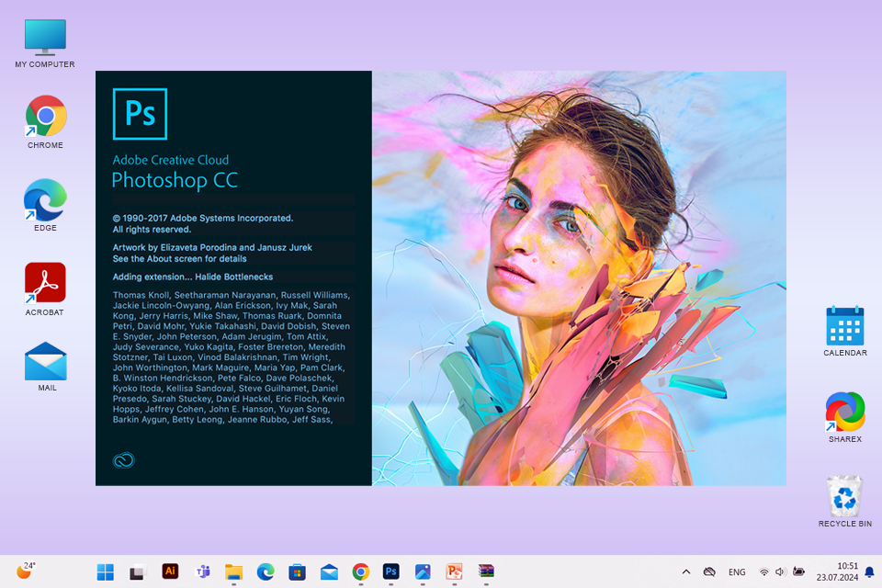The width and height of the screenshot is (882, 588).
Task: Click 'See the About screen for details' text
Action: pyautogui.click(x=179, y=259)
